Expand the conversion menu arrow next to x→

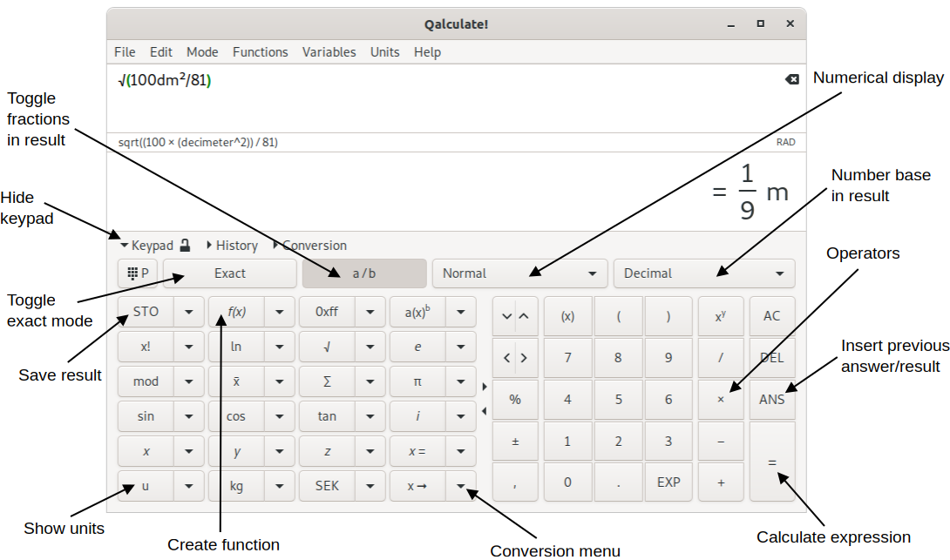461,485
